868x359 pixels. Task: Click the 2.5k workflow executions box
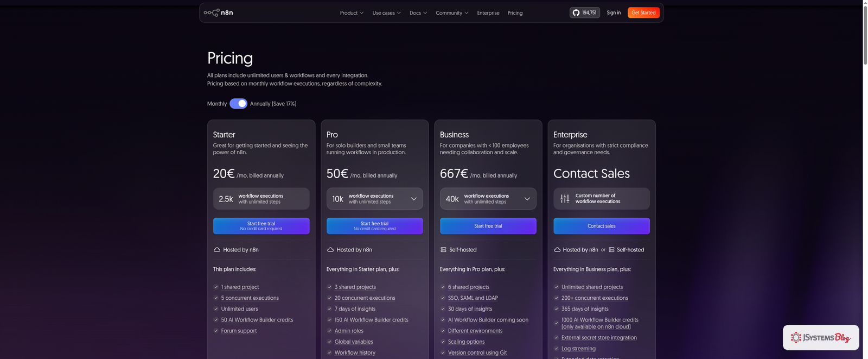pyautogui.click(x=261, y=199)
